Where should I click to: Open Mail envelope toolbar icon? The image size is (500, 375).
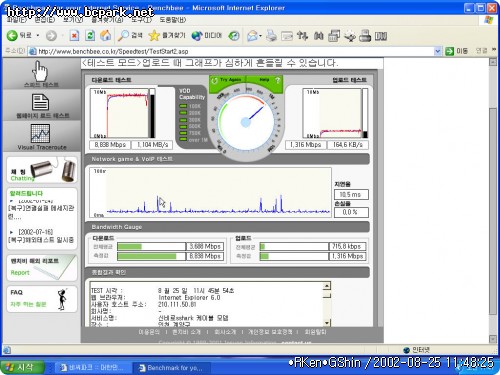(x=252, y=35)
